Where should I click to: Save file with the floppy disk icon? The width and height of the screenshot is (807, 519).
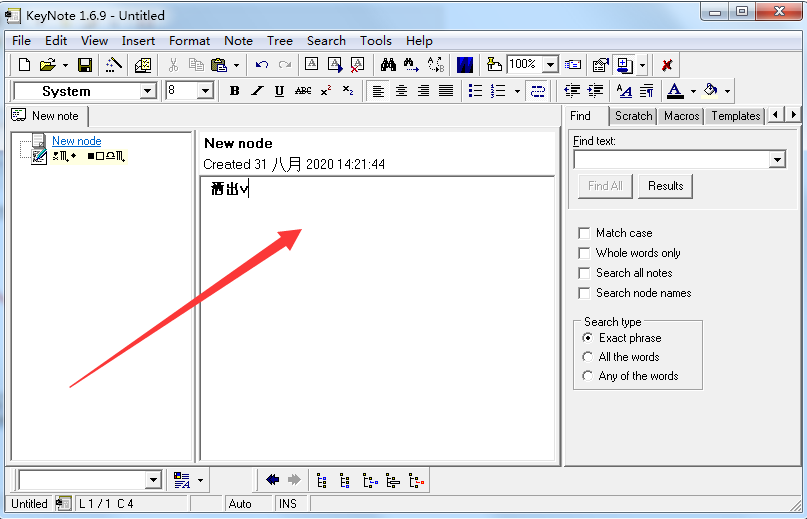coord(85,65)
